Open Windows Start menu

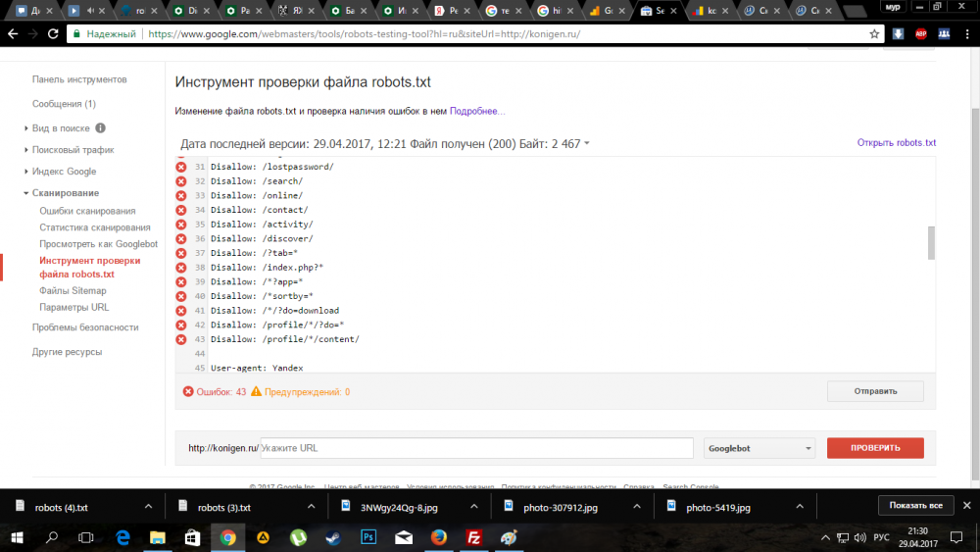click(17, 537)
